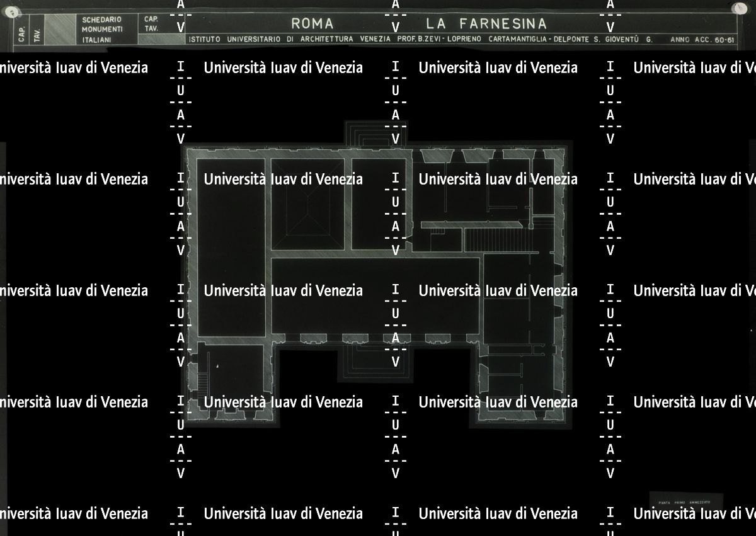Click the main staircase in the floor plan
Viewport: 756px width, 536px height.
[x=498, y=240]
